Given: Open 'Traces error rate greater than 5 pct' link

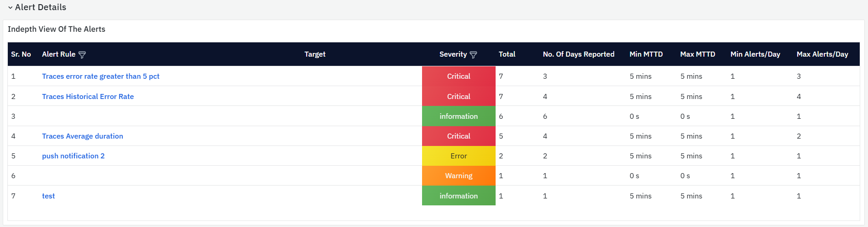Looking at the screenshot, I should click(x=101, y=76).
